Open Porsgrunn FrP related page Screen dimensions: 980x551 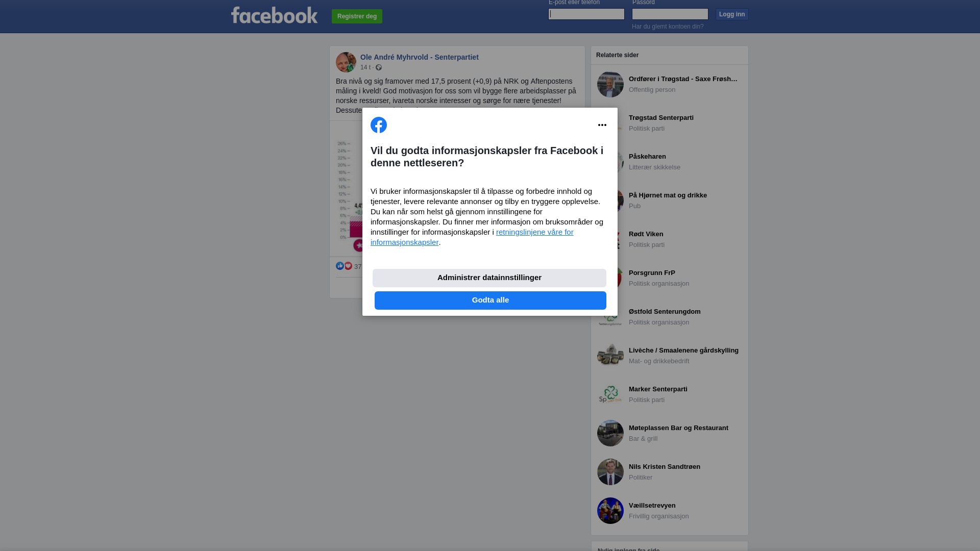tap(670, 278)
